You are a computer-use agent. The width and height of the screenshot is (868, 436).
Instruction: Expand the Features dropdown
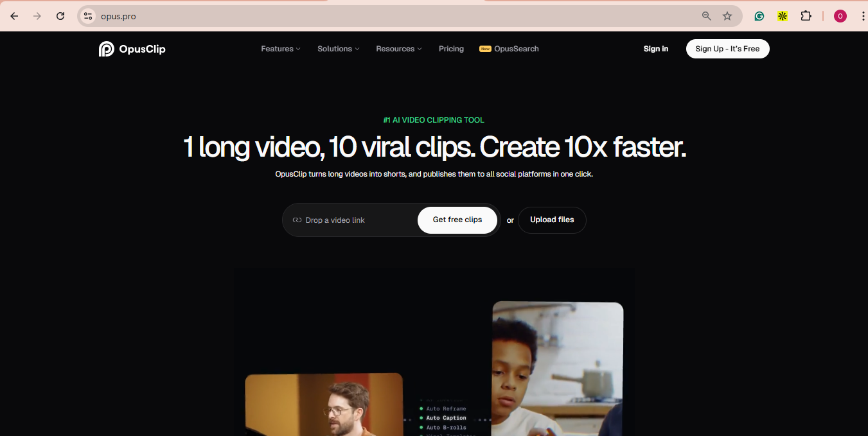pyautogui.click(x=281, y=49)
